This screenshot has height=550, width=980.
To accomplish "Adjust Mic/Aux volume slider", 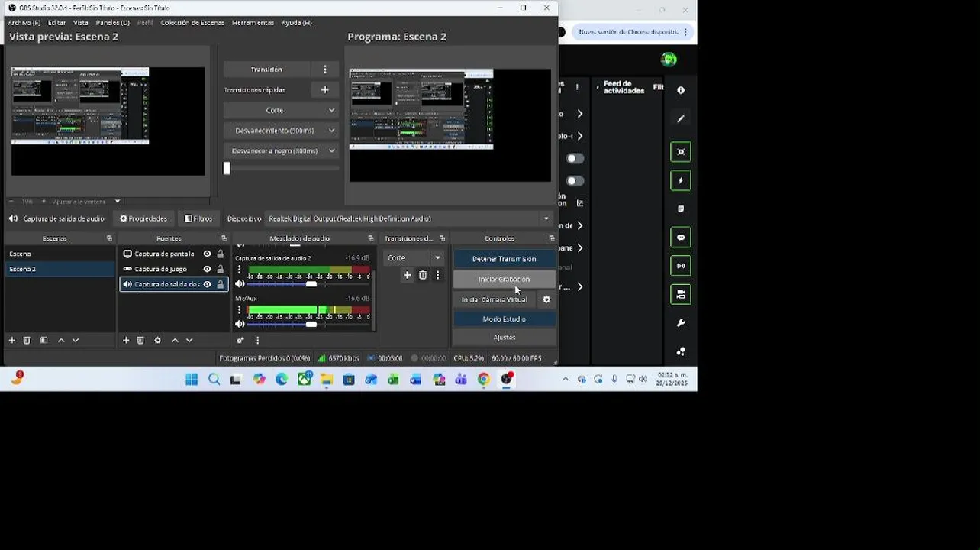I will 311,324.
